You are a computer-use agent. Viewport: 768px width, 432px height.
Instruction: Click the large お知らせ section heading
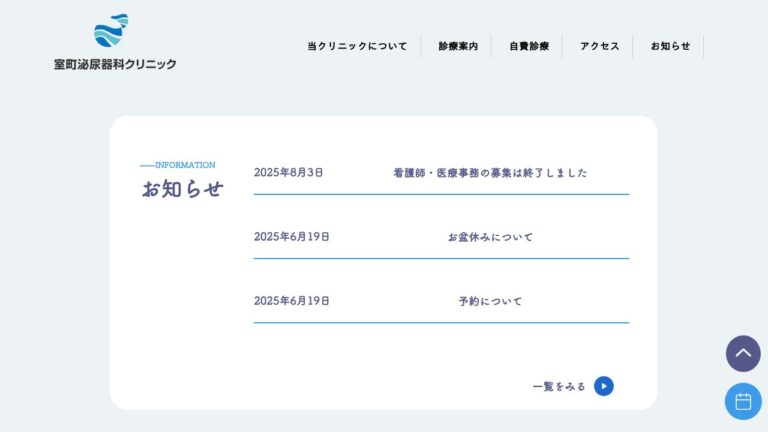182,189
